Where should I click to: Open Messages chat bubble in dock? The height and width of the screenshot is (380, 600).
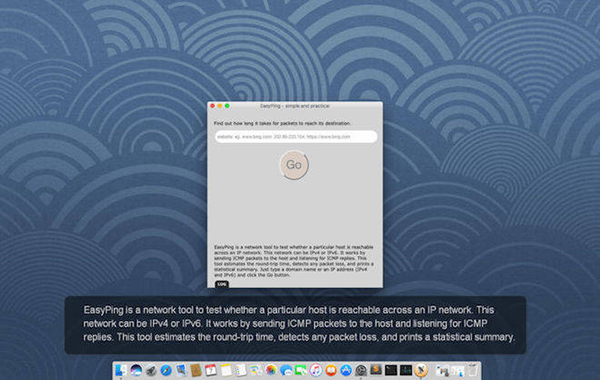pyautogui.click(x=286, y=370)
